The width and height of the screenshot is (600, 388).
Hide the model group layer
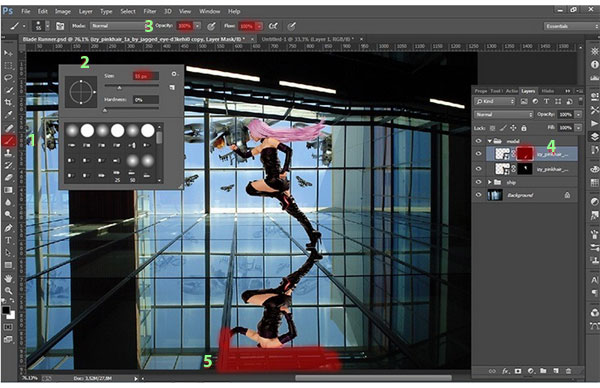(478, 141)
